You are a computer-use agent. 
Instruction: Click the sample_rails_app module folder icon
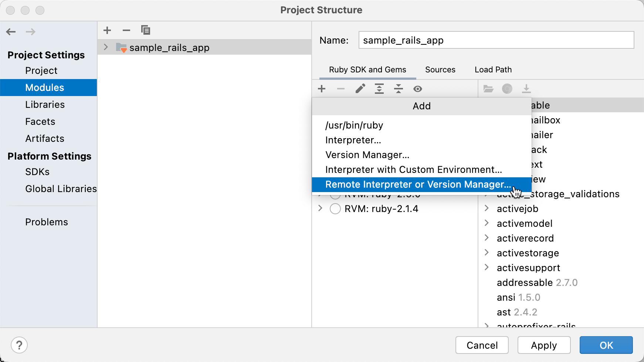[121, 48]
